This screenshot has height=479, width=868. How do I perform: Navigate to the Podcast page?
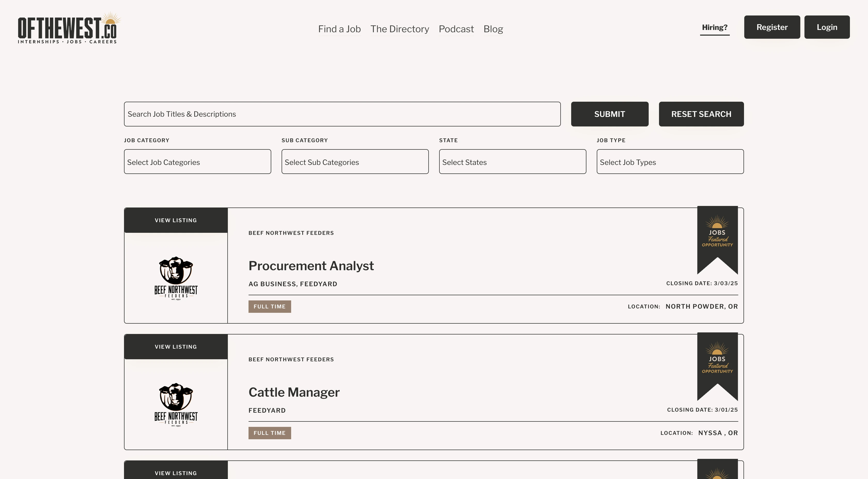click(x=456, y=29)
